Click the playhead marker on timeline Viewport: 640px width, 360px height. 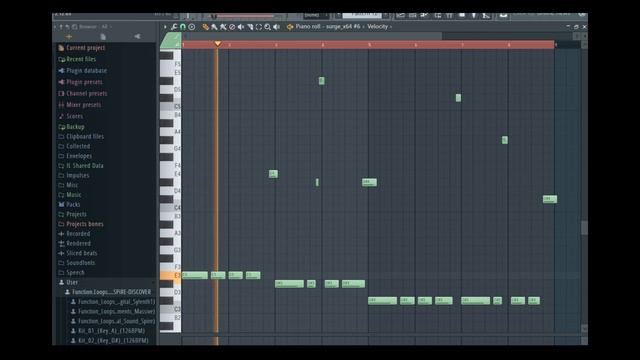[218, 44]
